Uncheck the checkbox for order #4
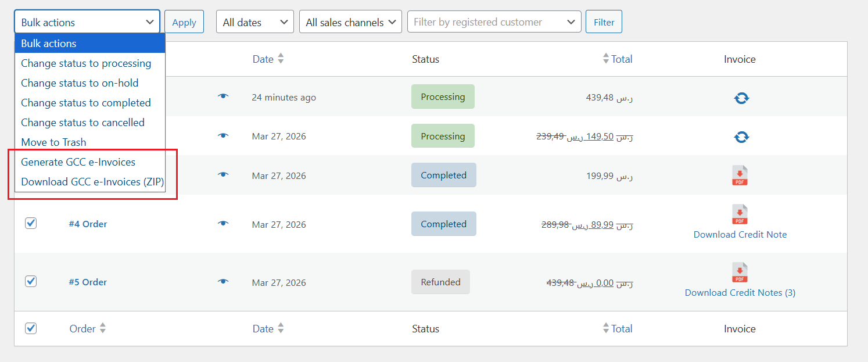This screenshot has width=868, height=362. [x=31, y=223]
